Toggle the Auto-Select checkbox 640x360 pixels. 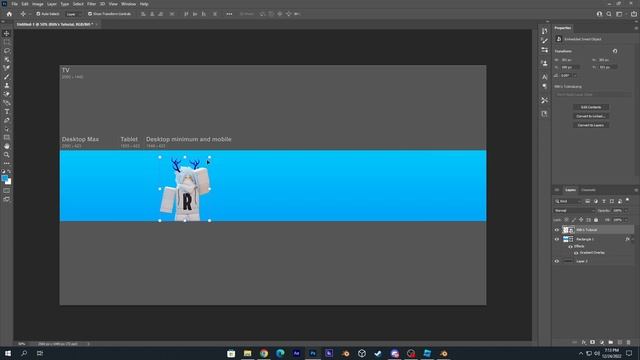click(38, 14)
